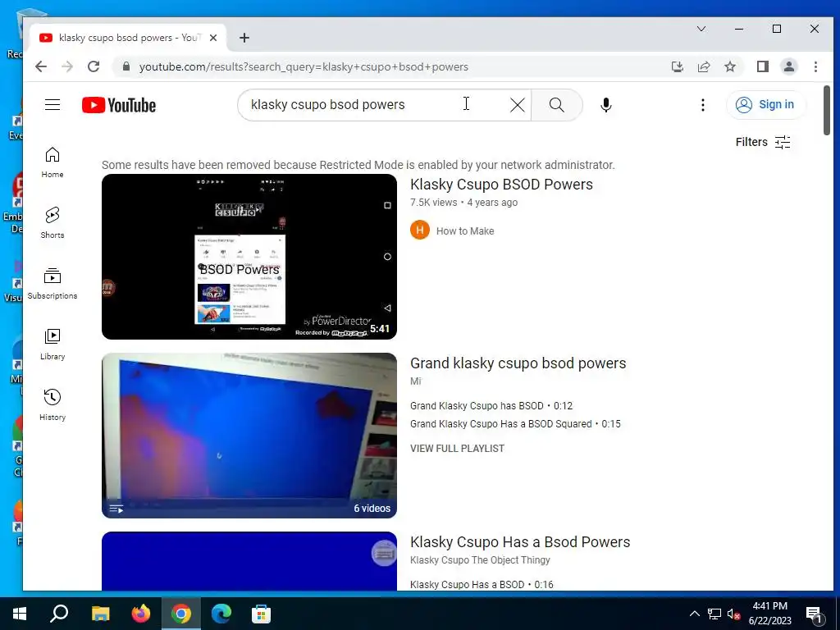Open the YouTube hamburger guide menu
The width and height of the screenshot is (840, 630).
point(52,104)
